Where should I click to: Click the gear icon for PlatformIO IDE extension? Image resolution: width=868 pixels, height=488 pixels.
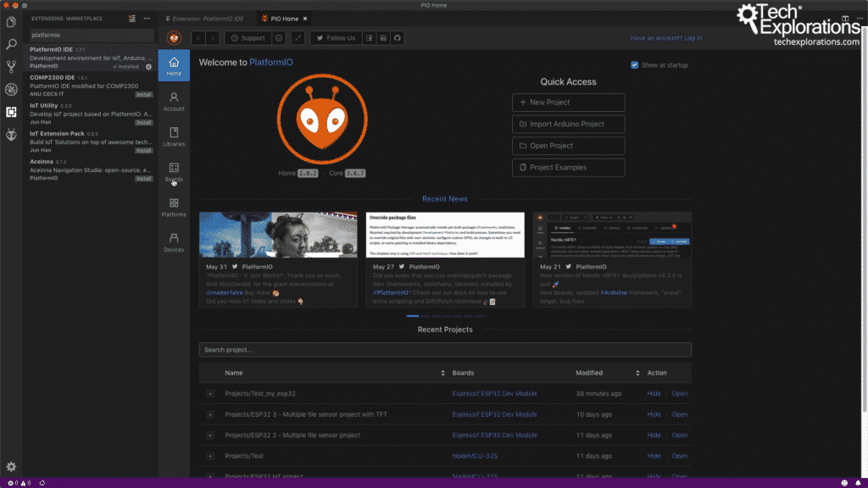pyautogui.click(x=148, y=67)
